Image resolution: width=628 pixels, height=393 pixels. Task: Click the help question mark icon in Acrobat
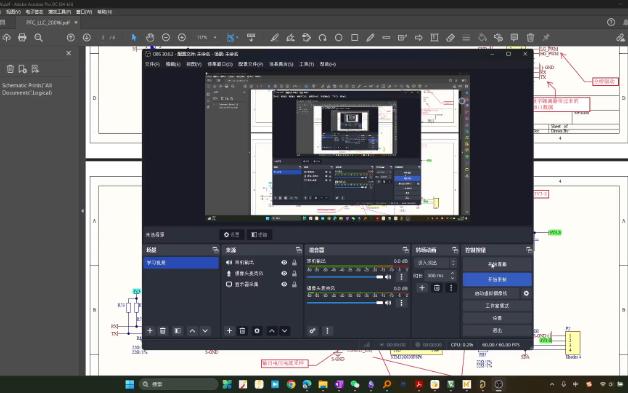611,22
